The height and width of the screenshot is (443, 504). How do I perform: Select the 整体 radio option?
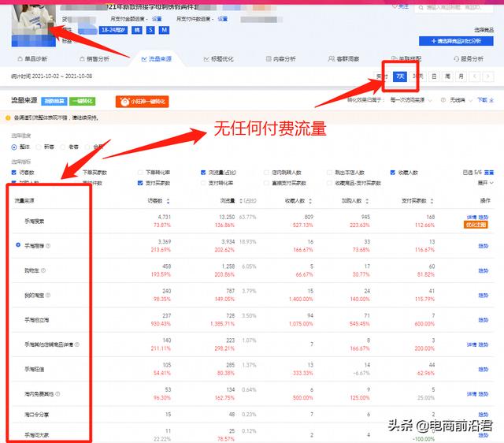tap(14, 147)
